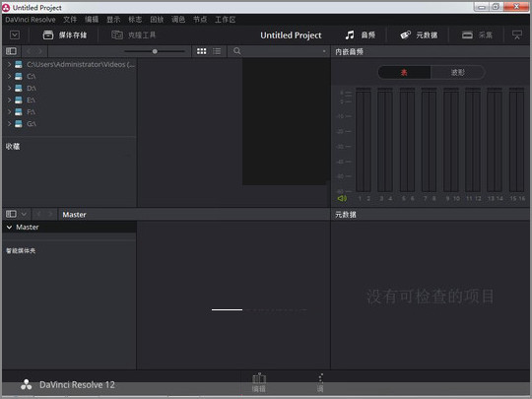
Task: Go forward with media pool right arrow
Action: pyautogui.click(x=50, y=214)
